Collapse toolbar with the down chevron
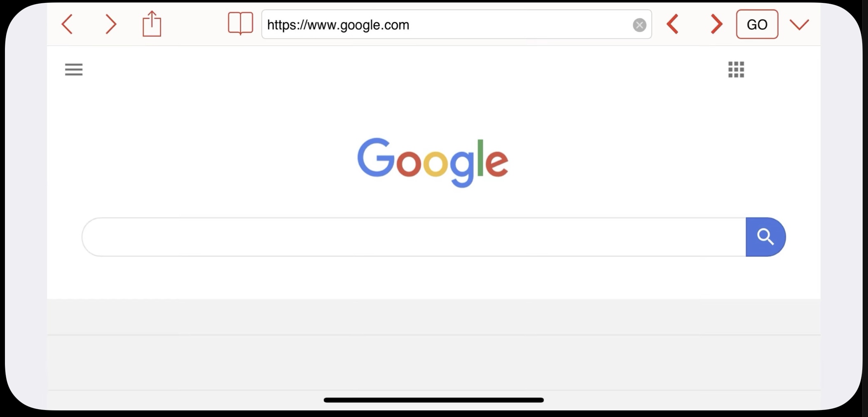This screenshot has height=417, width=868. [x=799, y=25]
